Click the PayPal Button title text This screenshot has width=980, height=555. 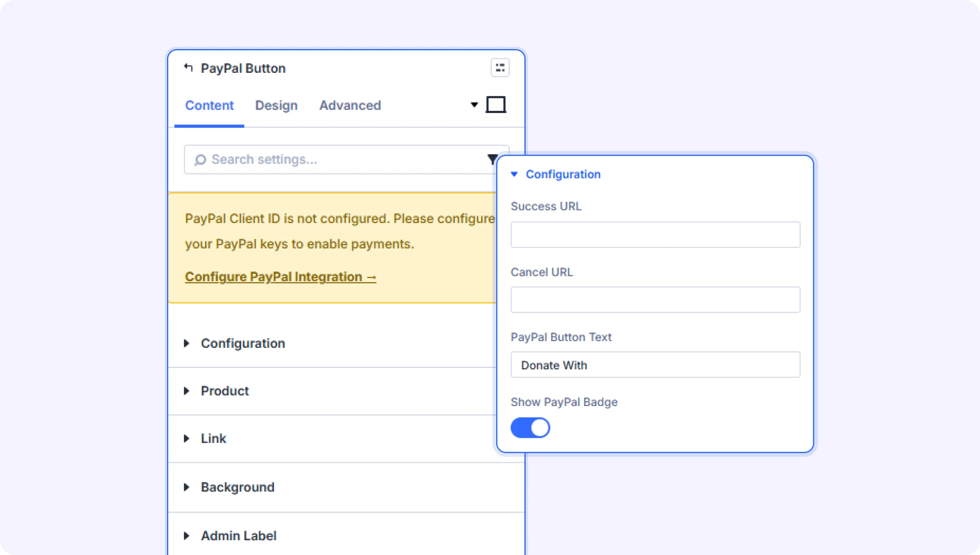(243, 68)
